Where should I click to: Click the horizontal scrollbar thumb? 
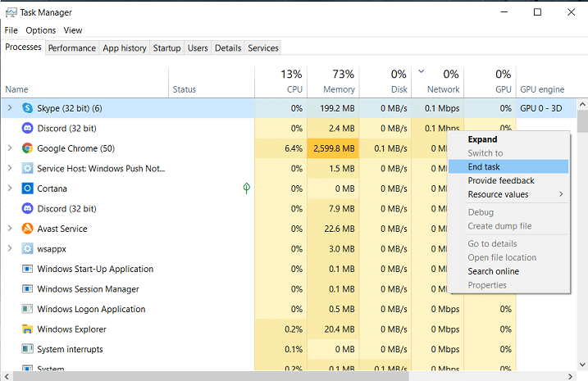point(211,377)
